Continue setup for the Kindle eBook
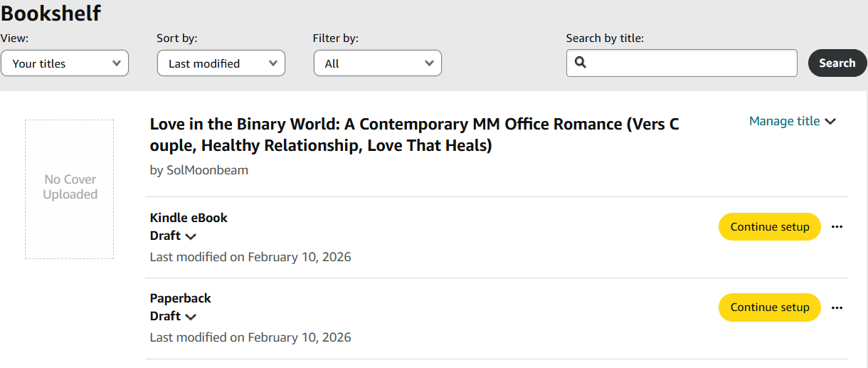Viewport: 868px width, 368px height. point(770,227)
